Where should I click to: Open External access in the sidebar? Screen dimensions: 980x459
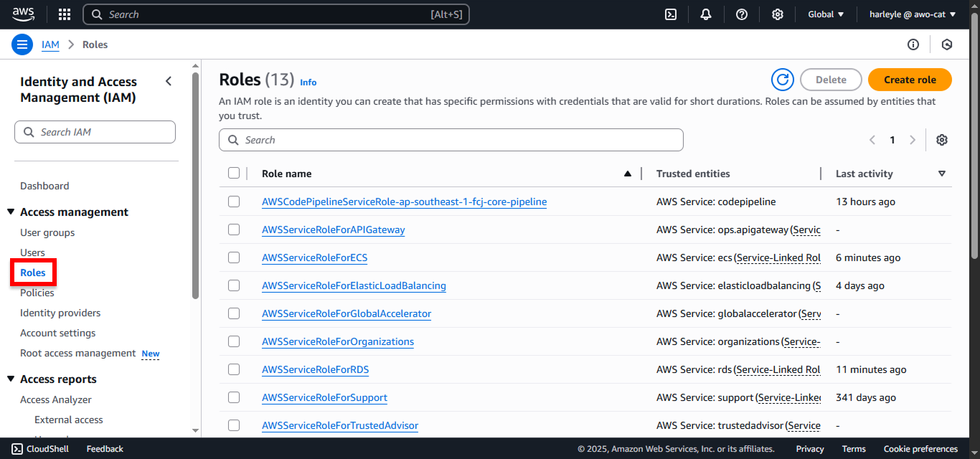69,420
